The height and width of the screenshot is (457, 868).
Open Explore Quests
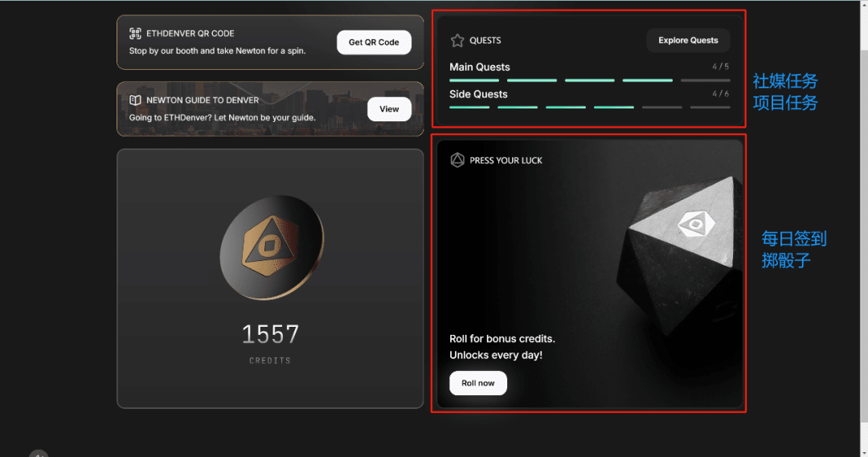click(x=688, y=40)
